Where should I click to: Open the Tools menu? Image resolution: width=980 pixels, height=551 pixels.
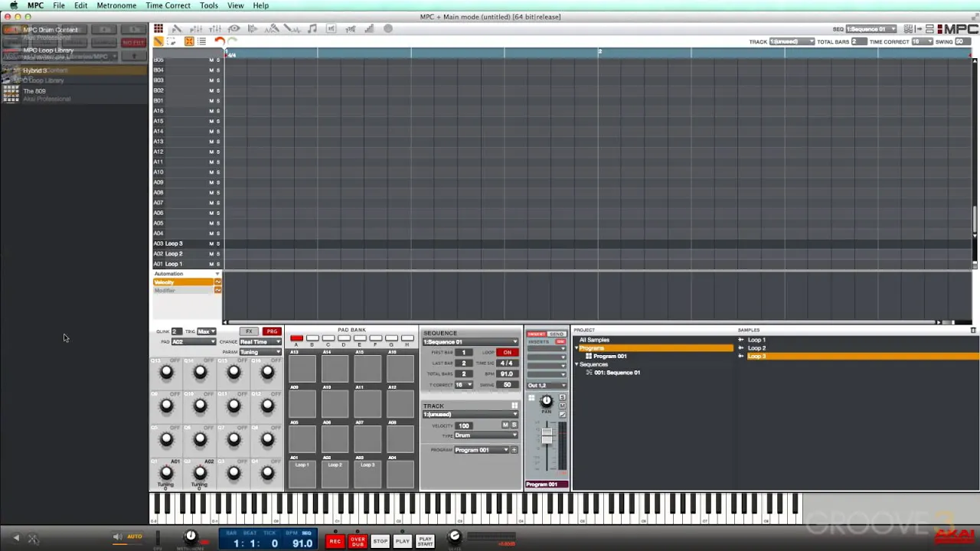coord(209,5)
